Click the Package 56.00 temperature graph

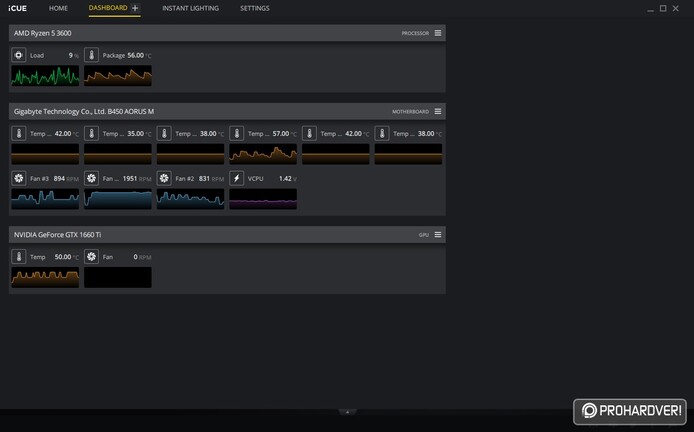118,76
